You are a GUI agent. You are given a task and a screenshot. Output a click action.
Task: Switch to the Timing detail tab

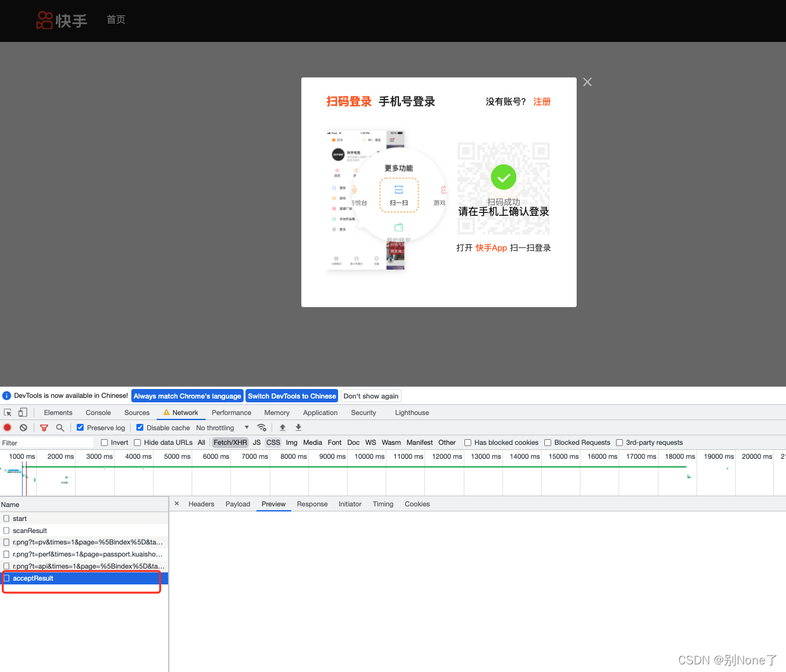383,504
